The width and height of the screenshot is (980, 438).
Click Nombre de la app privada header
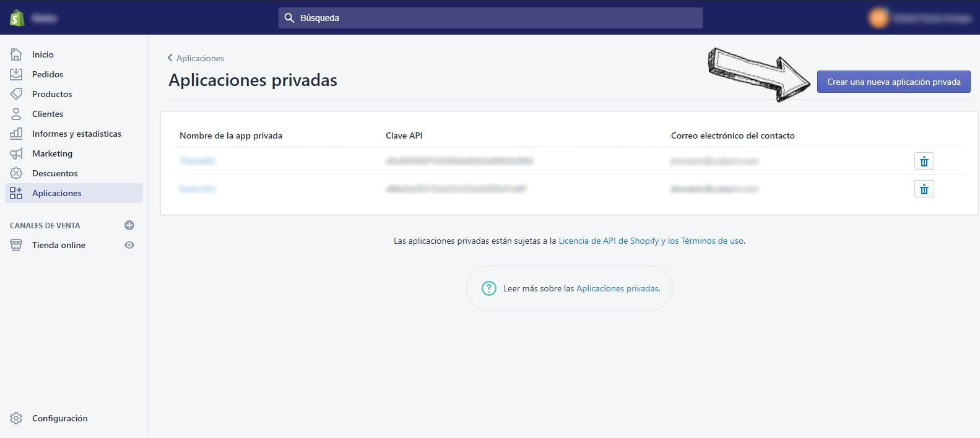click(x=231, y=135)
